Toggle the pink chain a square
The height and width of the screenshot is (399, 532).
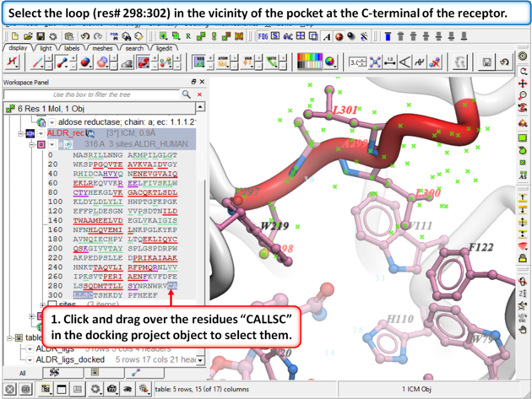coord(40,144)
